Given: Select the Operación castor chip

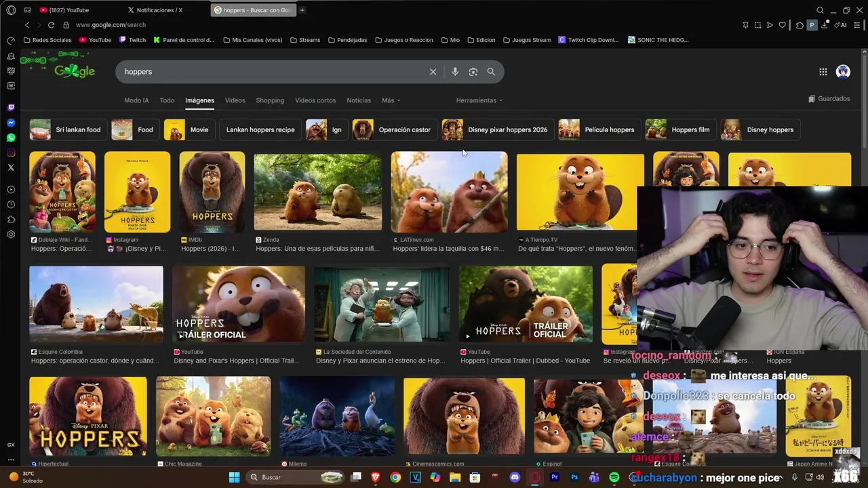Looking at the screenshot, I should click(x=394, y=129).
